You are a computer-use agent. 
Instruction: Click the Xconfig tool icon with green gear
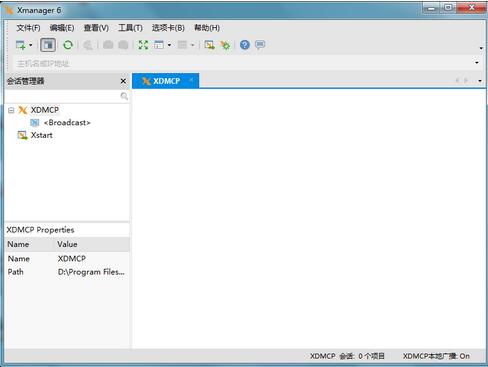click(x=225, y=45)
